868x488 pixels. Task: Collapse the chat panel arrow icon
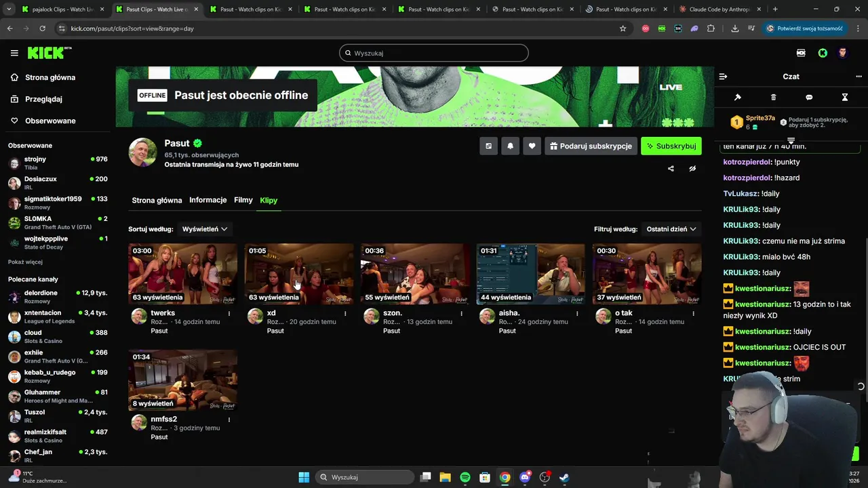723,77
